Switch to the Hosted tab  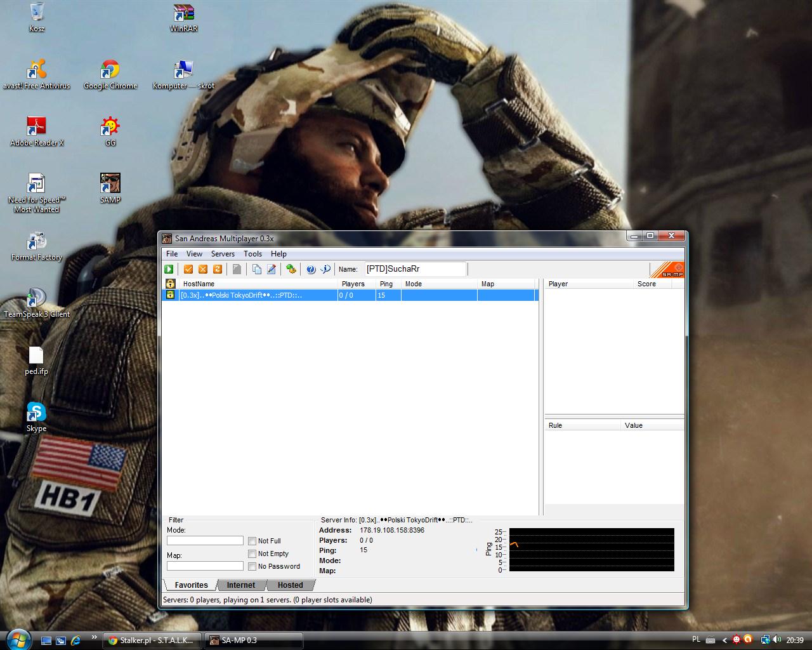pyautogui.click(x=290, y=585)
